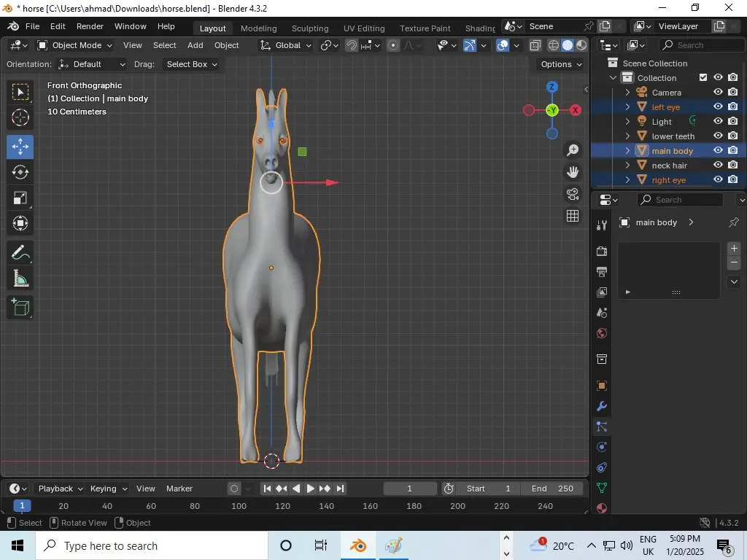This screenshot has width=747, height=560.
Task: Select the Move tool in toolbar
Action: 20,146
